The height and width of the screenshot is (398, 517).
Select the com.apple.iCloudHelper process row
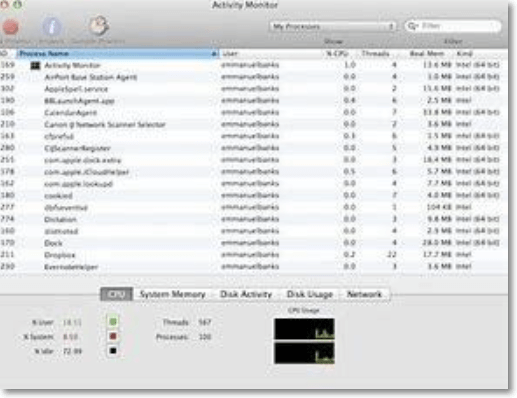pos(253,172)
